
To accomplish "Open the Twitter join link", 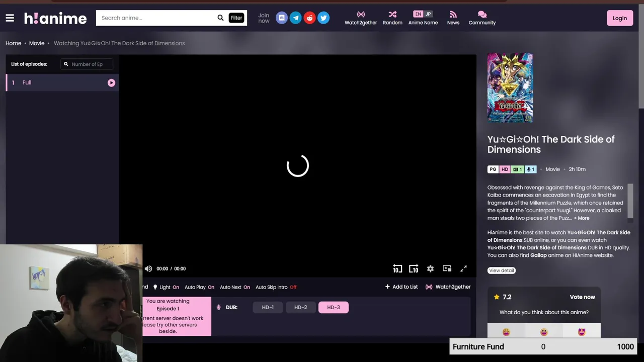I will 324,18.
